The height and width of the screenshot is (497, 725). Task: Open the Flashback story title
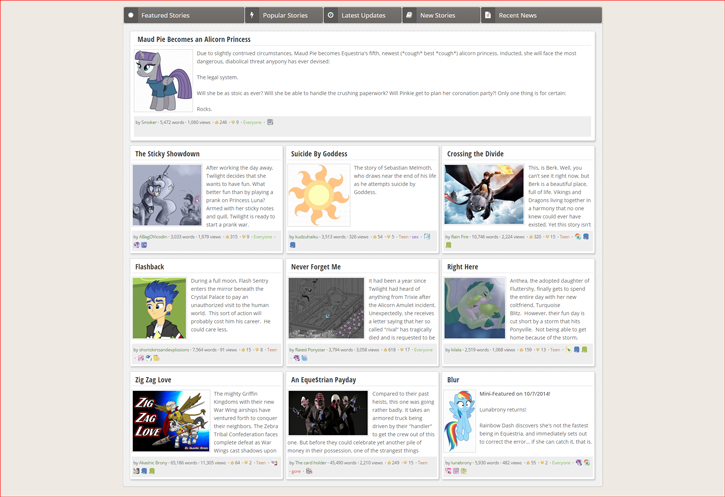coord(149,267)
